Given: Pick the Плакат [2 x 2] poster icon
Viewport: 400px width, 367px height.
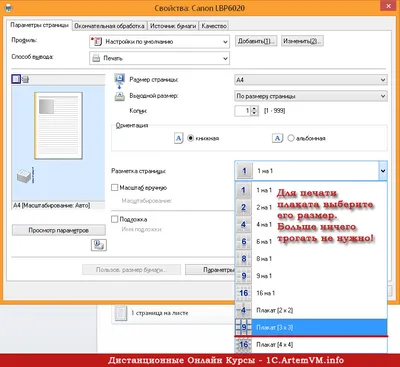Looking at the screenshot, I should click(244, 310).
